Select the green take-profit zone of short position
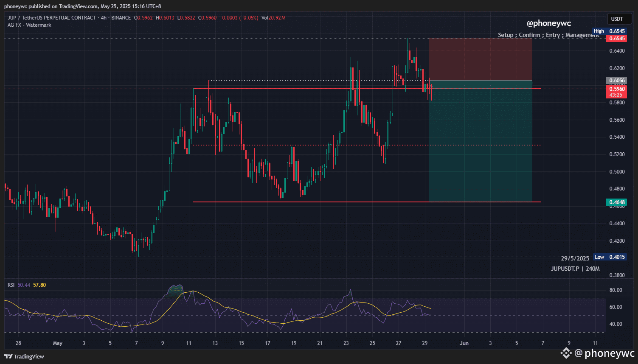638x364 pixels. point(481,141)
